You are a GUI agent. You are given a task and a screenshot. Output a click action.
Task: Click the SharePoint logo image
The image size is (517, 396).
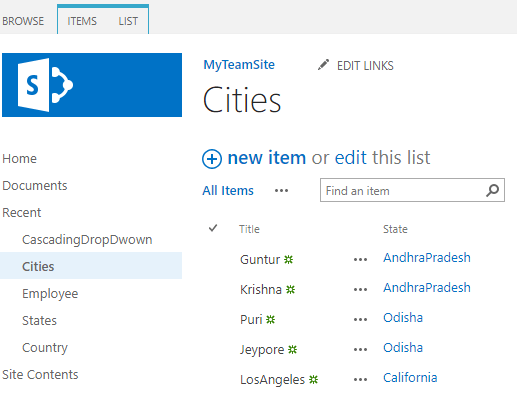[x=92, y=85]
